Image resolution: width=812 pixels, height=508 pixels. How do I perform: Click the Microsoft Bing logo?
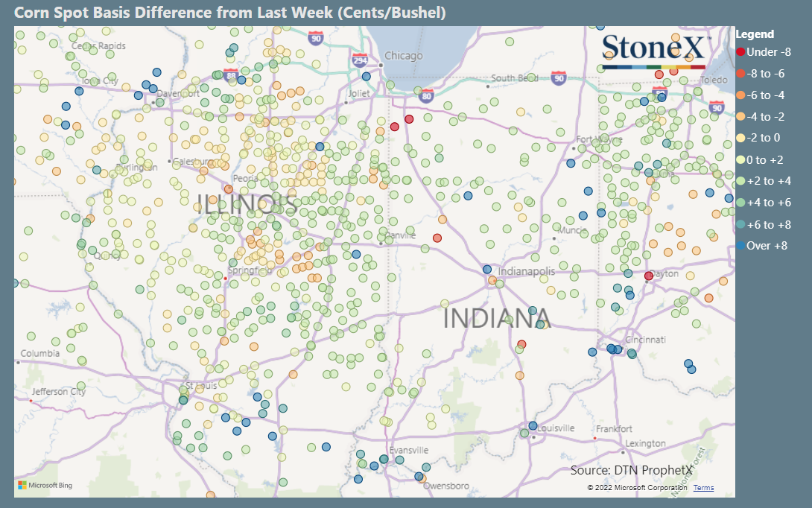[45, 485]
